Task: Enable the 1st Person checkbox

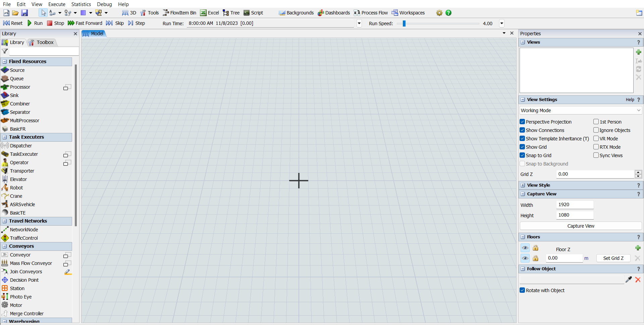Action: coord(596,122)
